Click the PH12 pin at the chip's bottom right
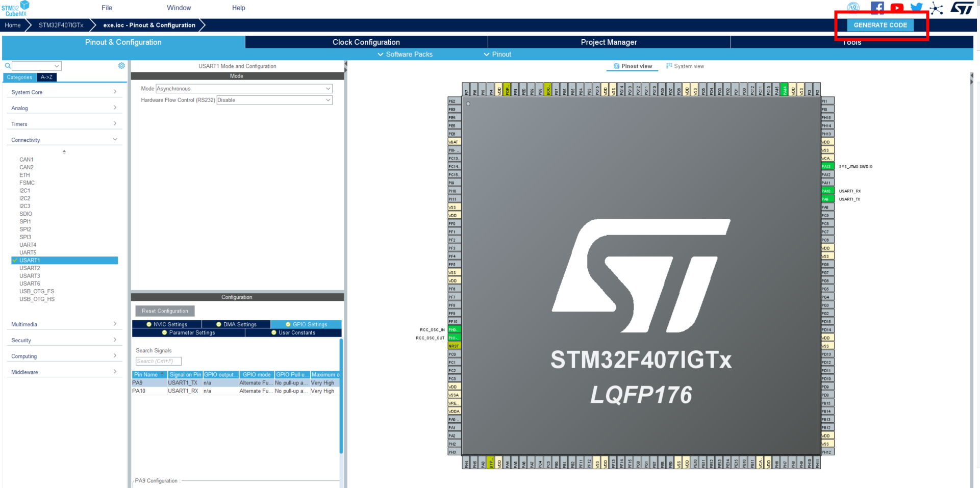980x488 pixels. click(827, 452)
